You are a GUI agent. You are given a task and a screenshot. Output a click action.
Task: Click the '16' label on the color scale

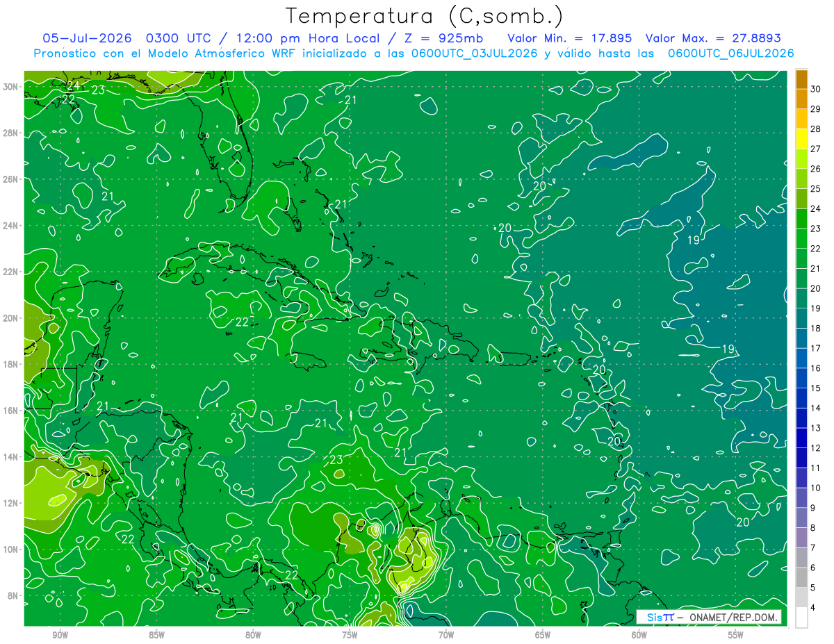816,368
